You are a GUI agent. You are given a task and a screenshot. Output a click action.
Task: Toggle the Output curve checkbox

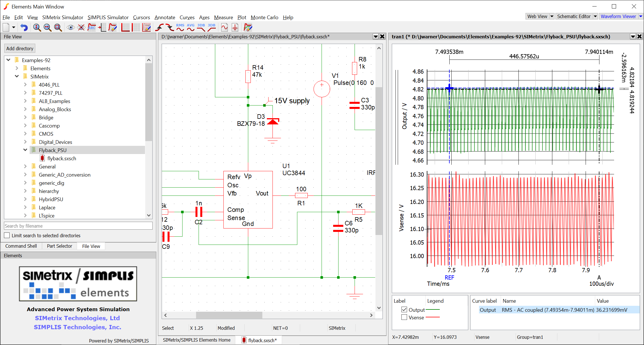point(404,310)
